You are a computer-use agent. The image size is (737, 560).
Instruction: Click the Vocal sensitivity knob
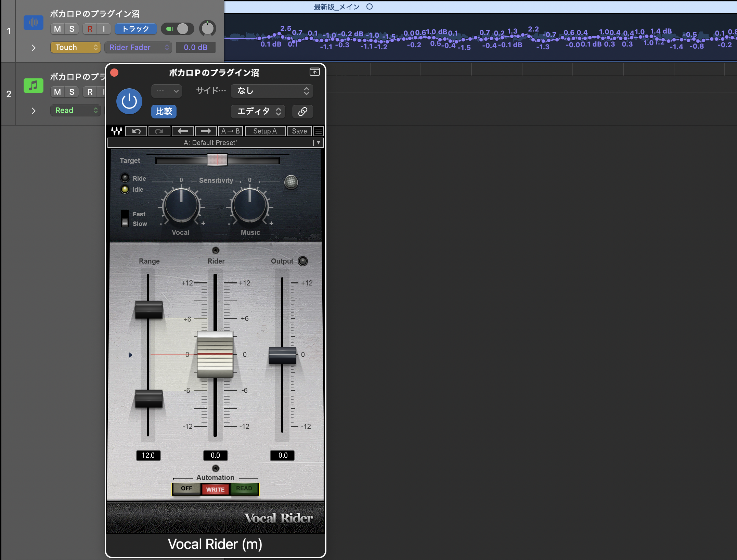181,205
